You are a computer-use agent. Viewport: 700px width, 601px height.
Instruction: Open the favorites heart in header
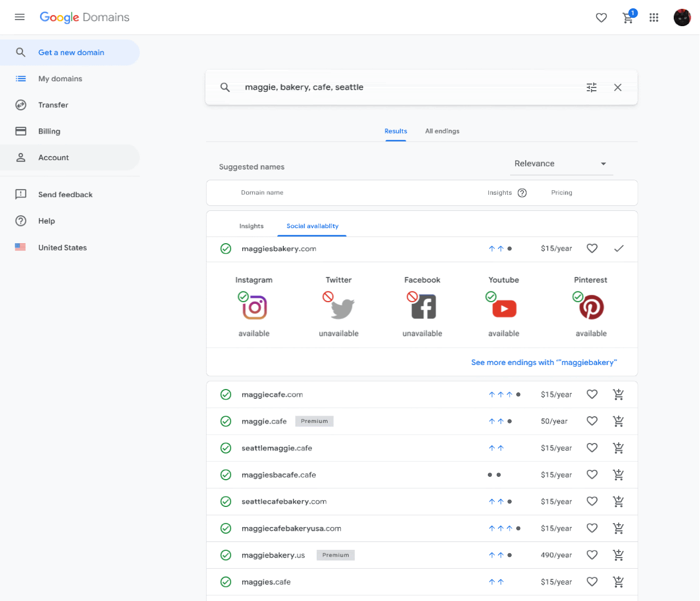pyautogui.click(x=601, y=18)
